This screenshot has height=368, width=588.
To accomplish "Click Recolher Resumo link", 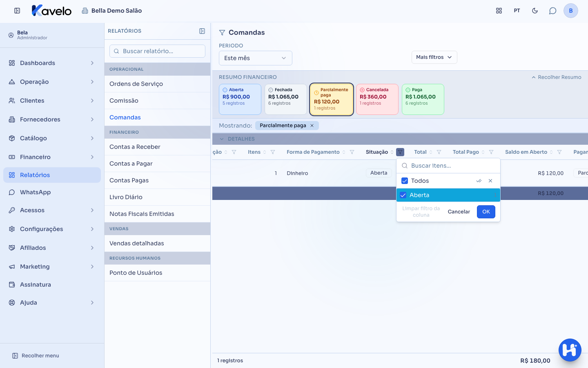I will click(556, 77).
